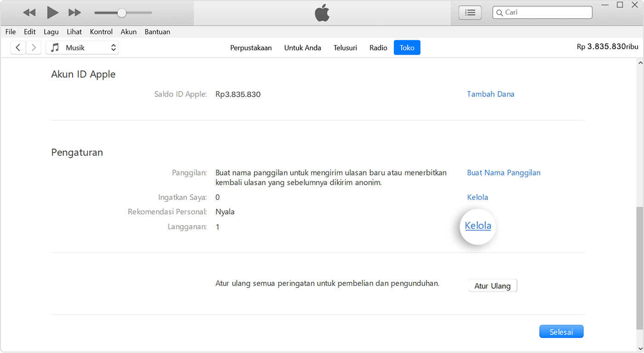The height and width of the screenshot is (353, 644).
Task: Click the scrollbar up arrow
Action: tap(640, 62)
